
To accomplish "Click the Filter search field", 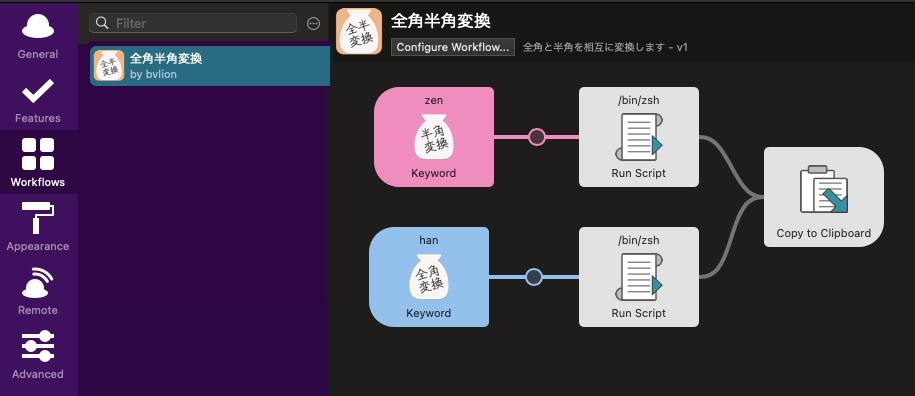I will (x=193, y=23).
